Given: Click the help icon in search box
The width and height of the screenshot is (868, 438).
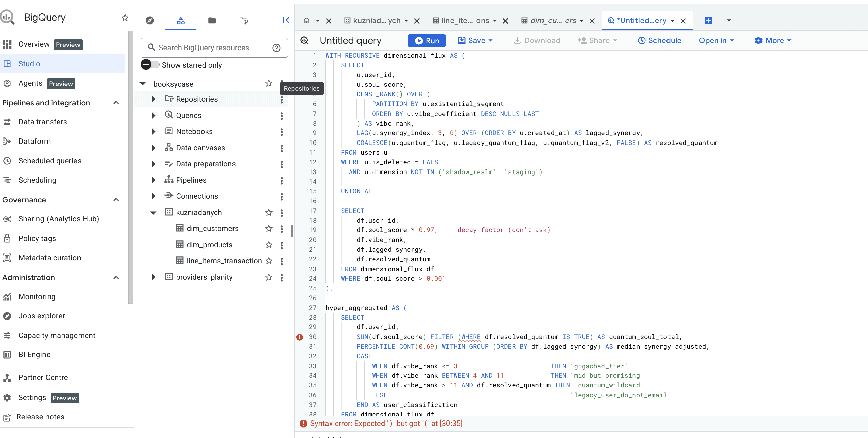Looking at the screenshot, I should pyautogui.click(x=276, y=48).
